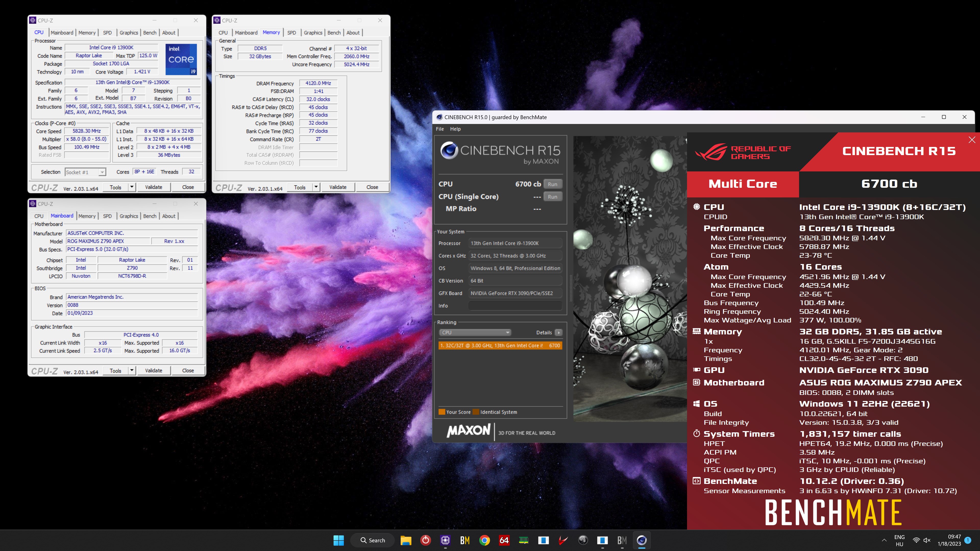Image resolution: width=980 pixels, height=551 pixels.
Task: Expand ranking Details arrow in Cinebench
Action: click(x=558, y=332)
